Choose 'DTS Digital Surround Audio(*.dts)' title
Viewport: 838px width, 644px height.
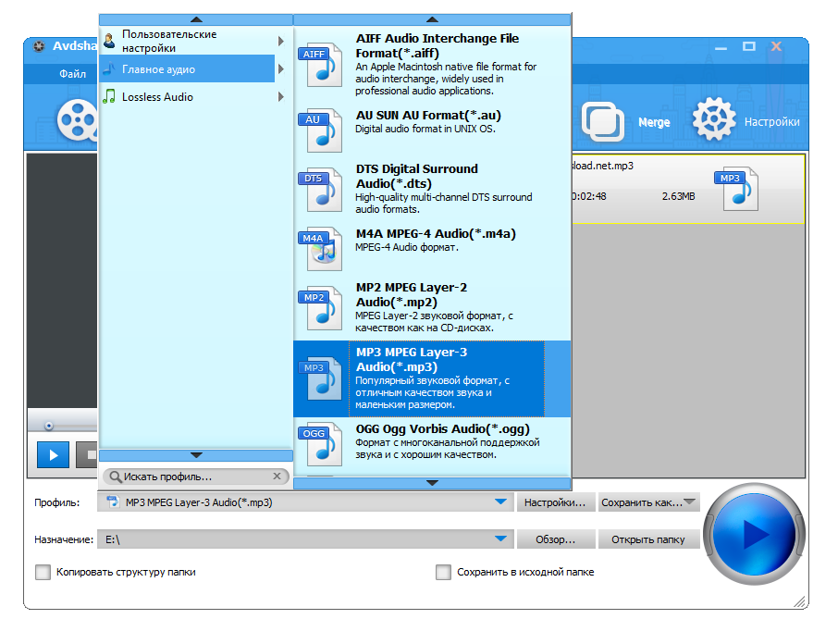click(417, 177)
